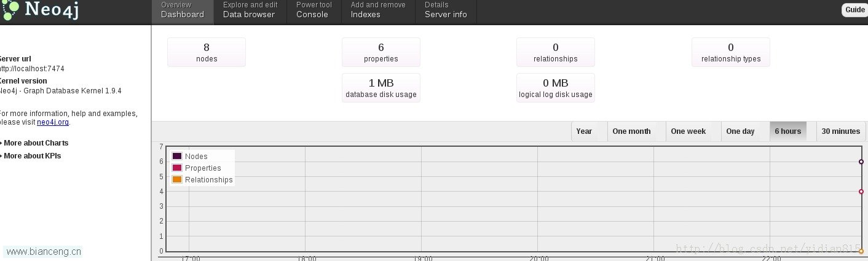Image resolution: width=868 pixels, height=261 pixels.
Task: Select the One week time range
Action: tap(688, 131)
